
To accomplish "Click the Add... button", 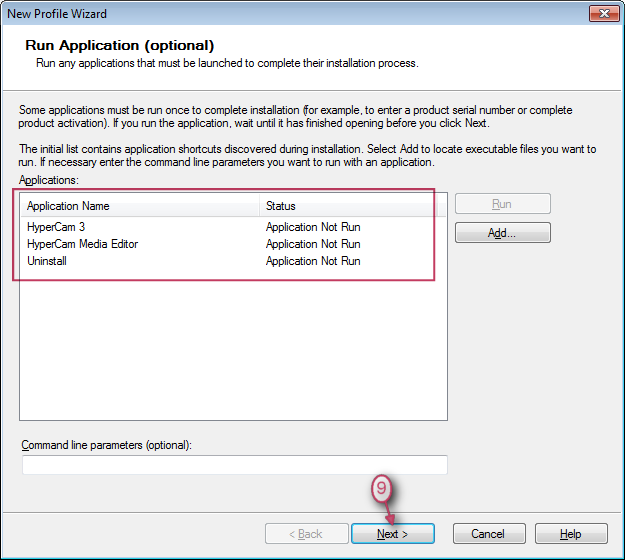I will click(503, 233).
